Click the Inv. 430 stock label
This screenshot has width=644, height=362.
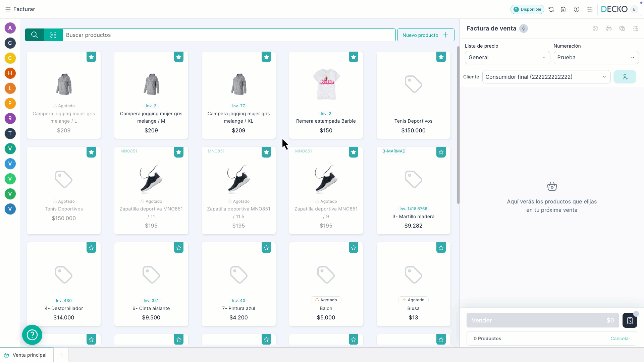[x=64, y=301]
